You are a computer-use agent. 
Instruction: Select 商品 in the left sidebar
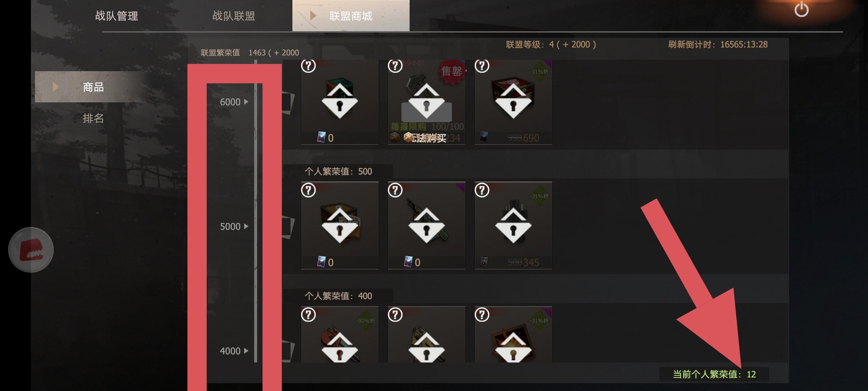pyautogui.click(x=93, y=87)
